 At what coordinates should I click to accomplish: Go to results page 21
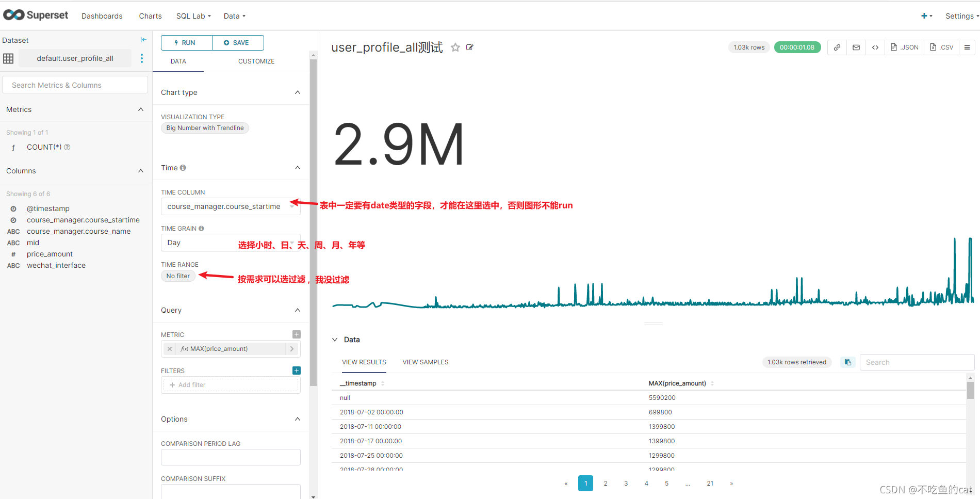pos(710,484)
